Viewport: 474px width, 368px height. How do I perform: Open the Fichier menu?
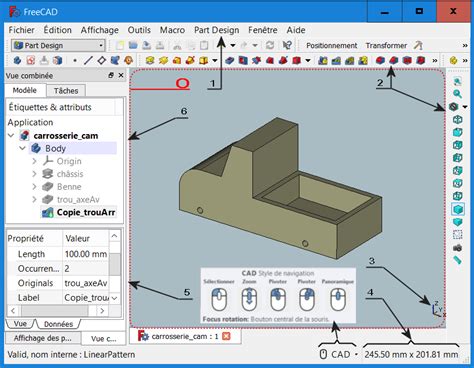pyautogui.click(x=21, y=30)
